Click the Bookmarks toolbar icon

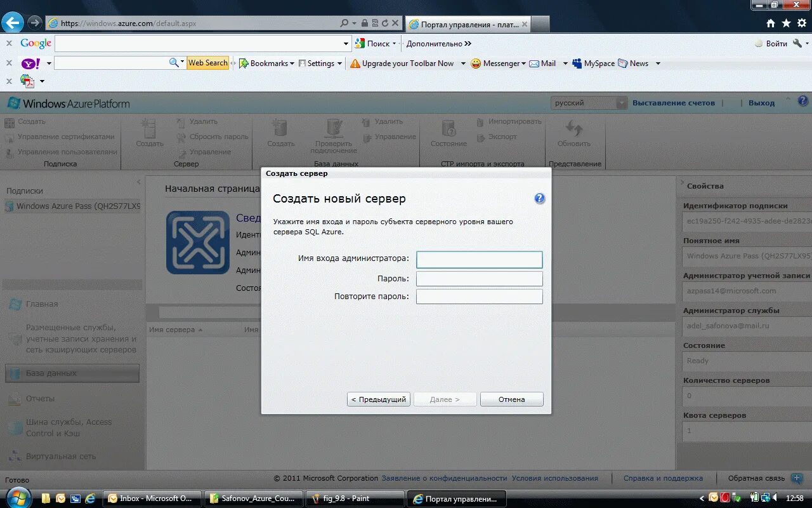[244, 63]
